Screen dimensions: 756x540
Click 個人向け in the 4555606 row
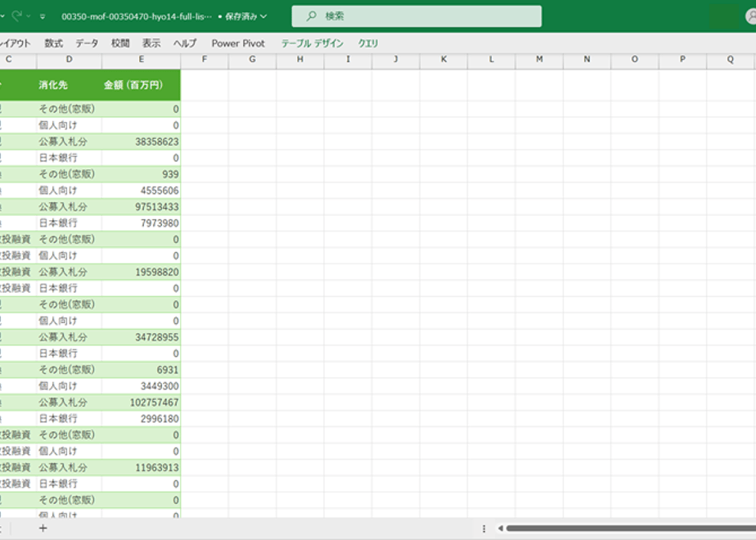tap(69, 191)
